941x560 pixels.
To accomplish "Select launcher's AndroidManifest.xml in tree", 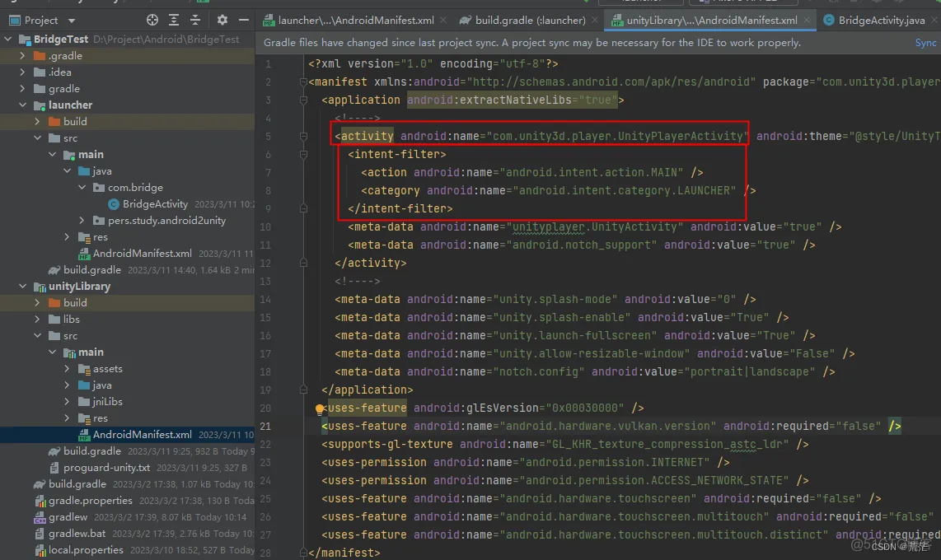I will coord(143,254).
